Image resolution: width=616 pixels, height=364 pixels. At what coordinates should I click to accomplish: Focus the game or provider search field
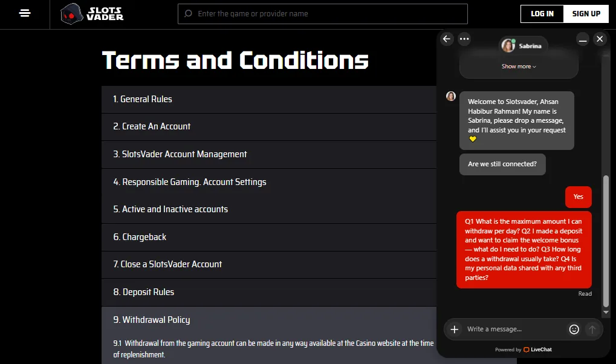[x=323, y=14]
